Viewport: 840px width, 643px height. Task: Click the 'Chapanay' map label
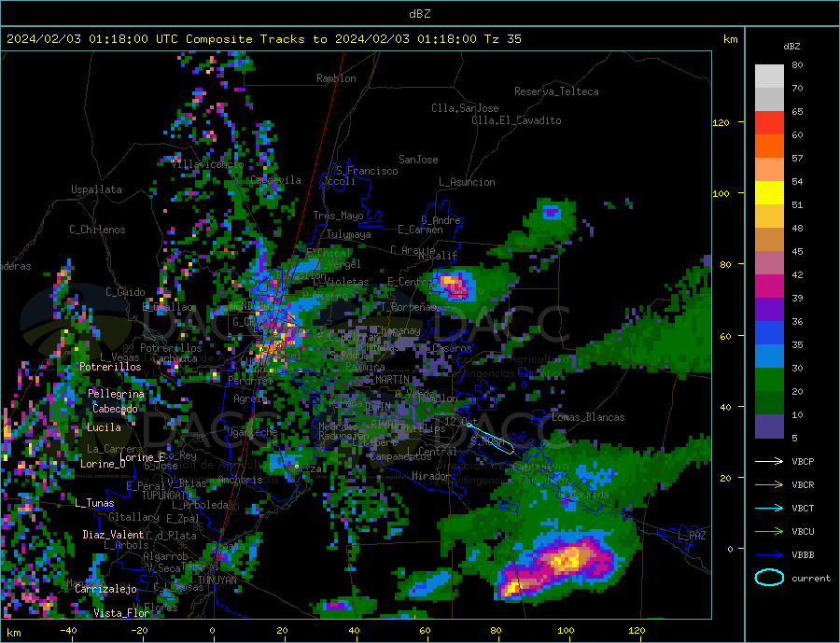398,330
